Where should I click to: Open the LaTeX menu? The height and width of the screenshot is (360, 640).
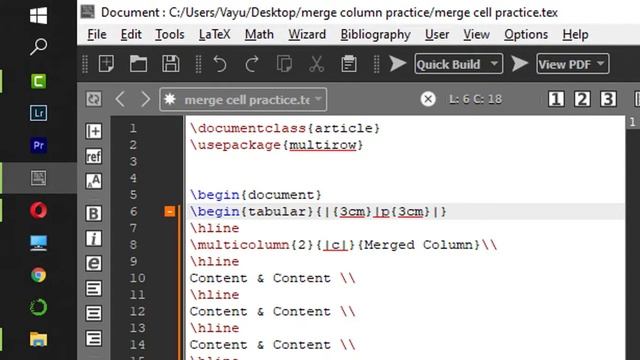click(214, 34)
